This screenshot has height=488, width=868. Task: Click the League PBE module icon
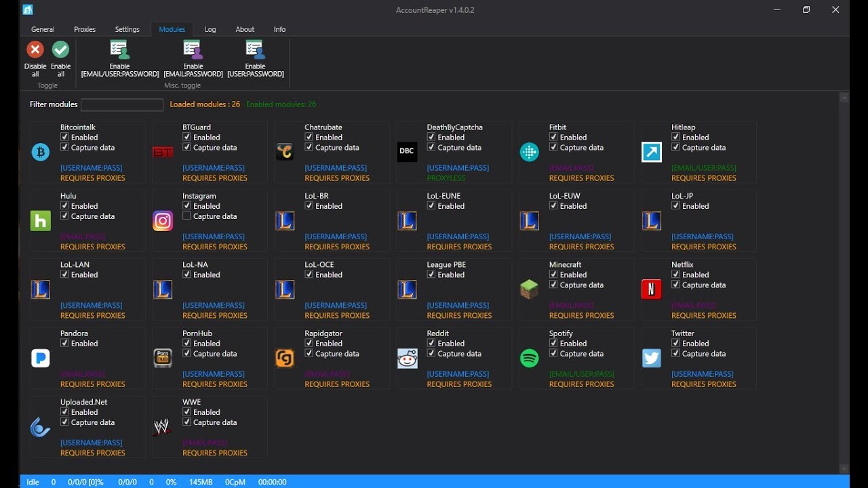(407, 289)
